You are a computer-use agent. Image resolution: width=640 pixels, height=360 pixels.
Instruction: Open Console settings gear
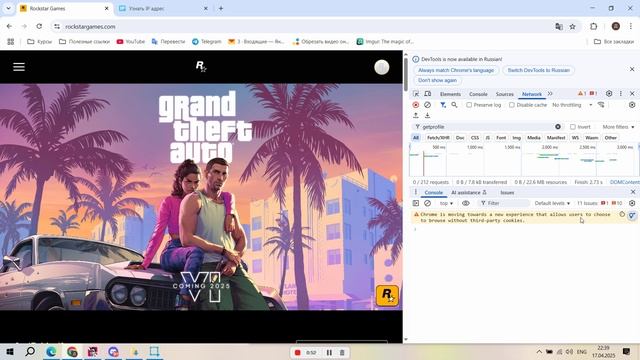point(632,203)
